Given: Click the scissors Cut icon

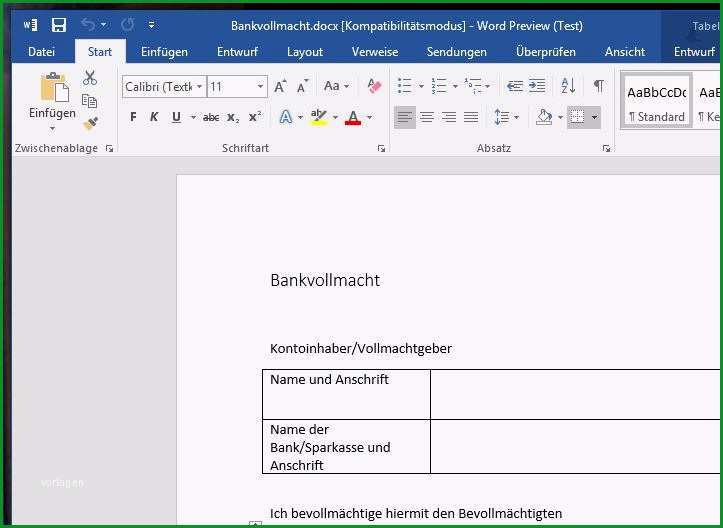Looking at the screenshot, I should pos(90,78).
